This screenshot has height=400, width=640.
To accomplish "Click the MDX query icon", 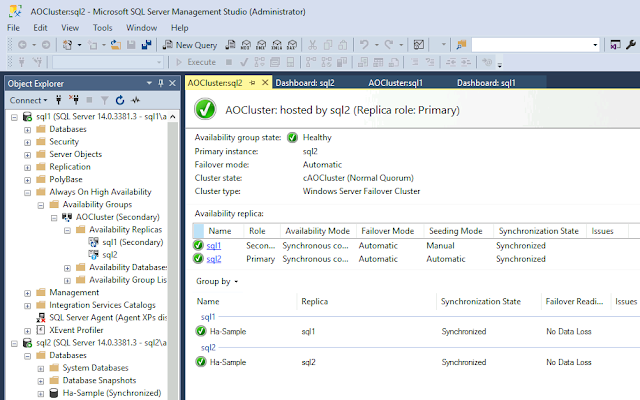I will coord(246,45).
